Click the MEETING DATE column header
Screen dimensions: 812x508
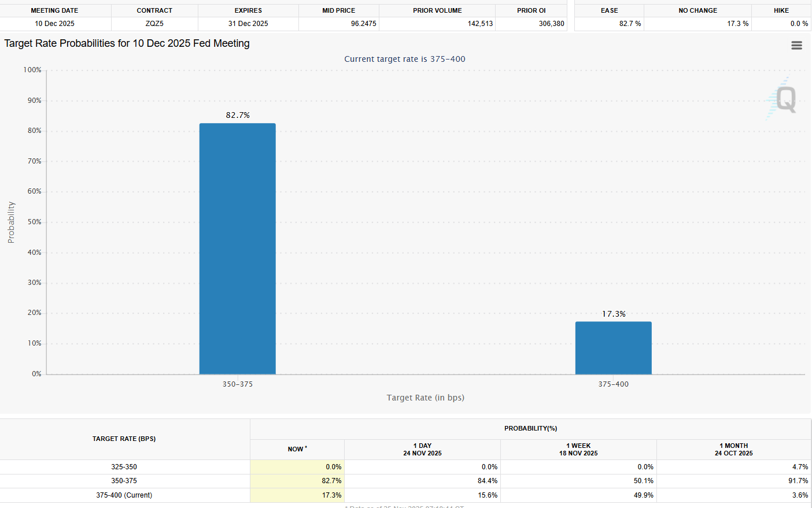point(54,10)
